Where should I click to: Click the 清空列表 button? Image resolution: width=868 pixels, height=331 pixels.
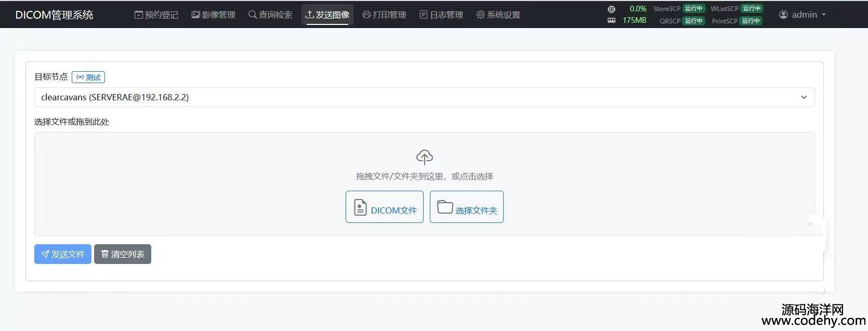pos(123,254)
